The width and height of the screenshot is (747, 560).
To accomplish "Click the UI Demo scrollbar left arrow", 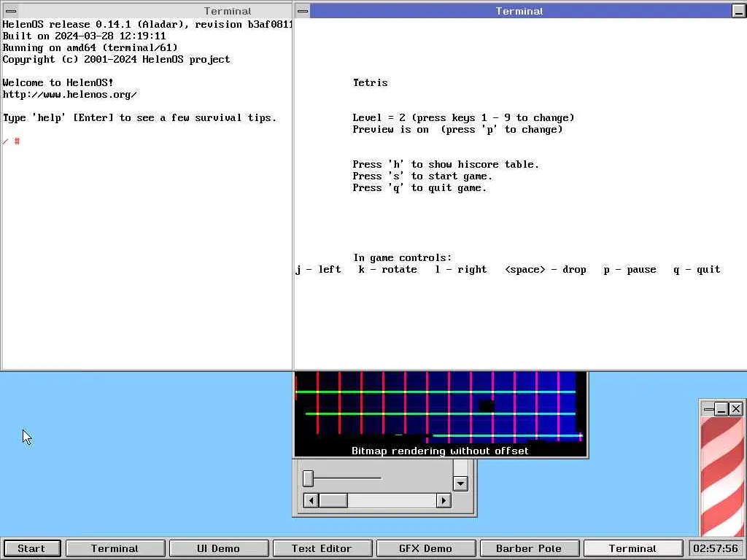I will pyautogui.click(x=311, y=500).
